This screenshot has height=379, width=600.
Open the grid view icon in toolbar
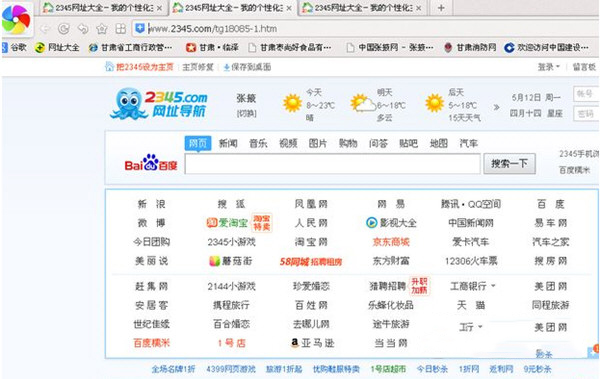point(121,29)
